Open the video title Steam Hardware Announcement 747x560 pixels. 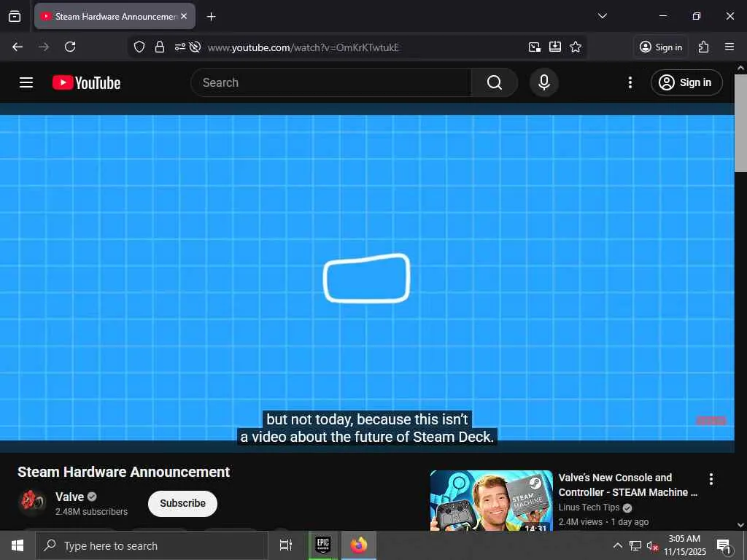[123, 472]
